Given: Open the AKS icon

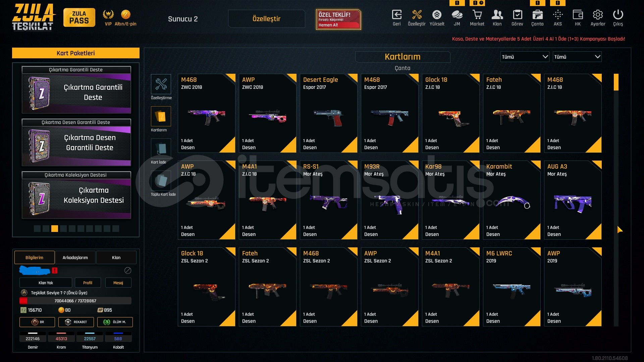Looking at the screenshot, I should tap(557, 15).
